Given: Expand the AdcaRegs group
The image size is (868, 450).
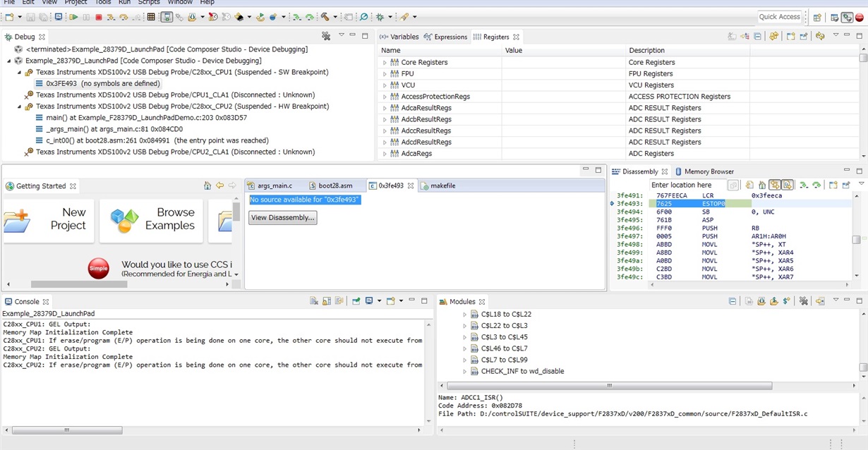Looking at the screenshot, I should (385, 154).
